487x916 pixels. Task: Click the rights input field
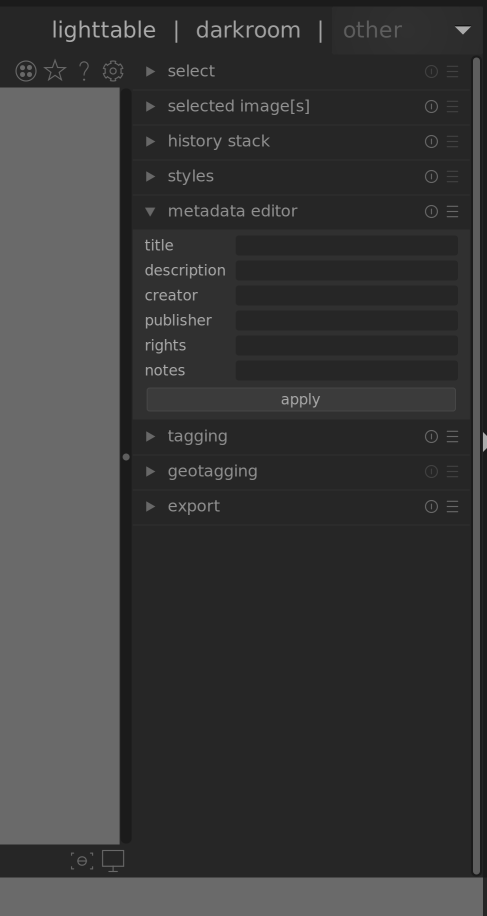pos(347,346)
